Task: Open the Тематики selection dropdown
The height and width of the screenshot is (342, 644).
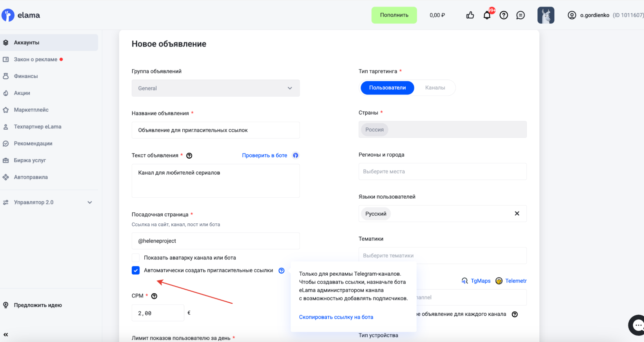Action: (442, 256)
